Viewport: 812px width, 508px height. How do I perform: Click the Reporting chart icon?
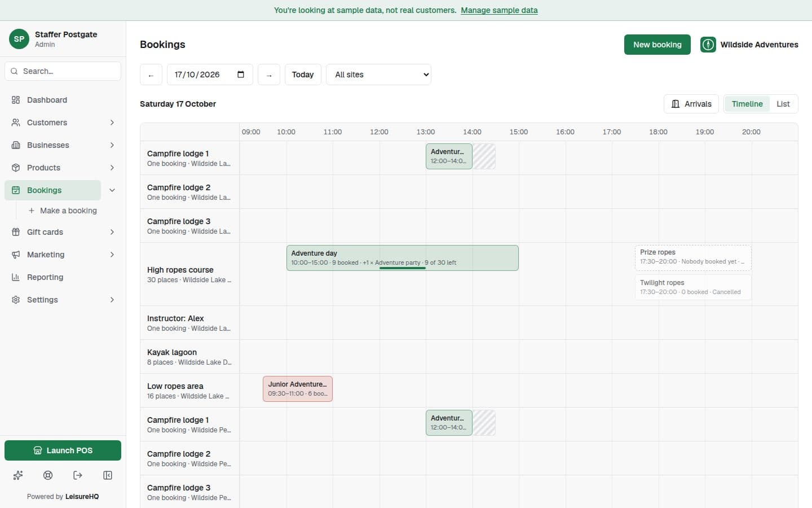pos(16,277)
